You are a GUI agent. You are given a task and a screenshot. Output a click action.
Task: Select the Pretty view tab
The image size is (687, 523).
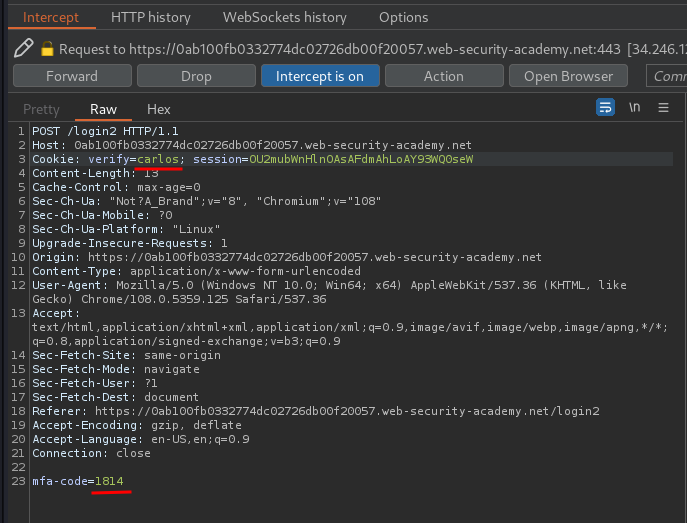point(41,109)
